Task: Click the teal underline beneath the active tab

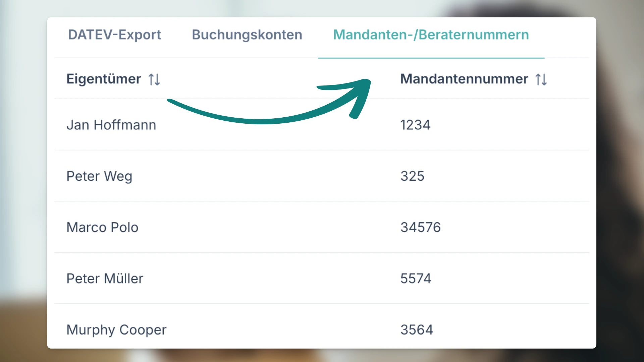Action: [431, 58]
